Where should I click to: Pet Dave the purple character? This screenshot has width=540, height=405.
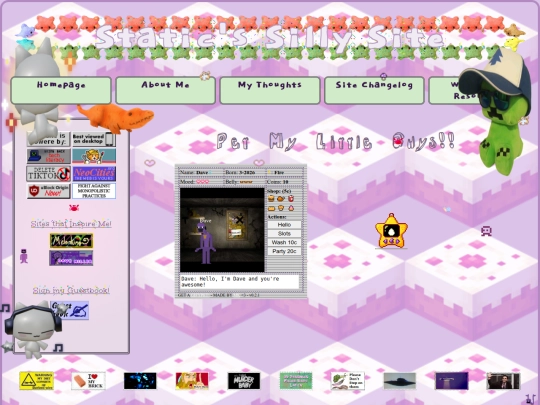click(206, 243)
